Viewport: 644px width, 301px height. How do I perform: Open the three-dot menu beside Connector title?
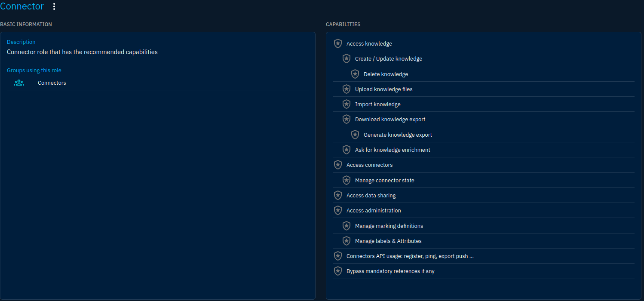click(x=54, y=6)
